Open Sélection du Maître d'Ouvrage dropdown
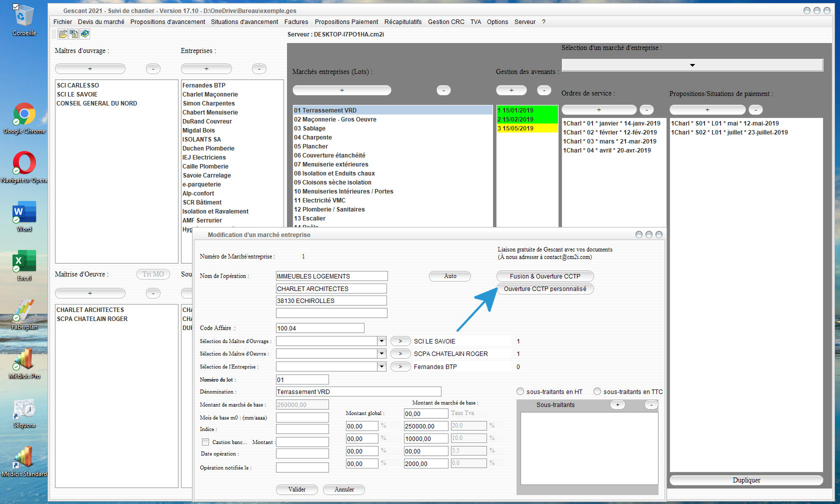The height and width of the screenshot is (504, 840). pyautogui.click(x=381, y=341)
